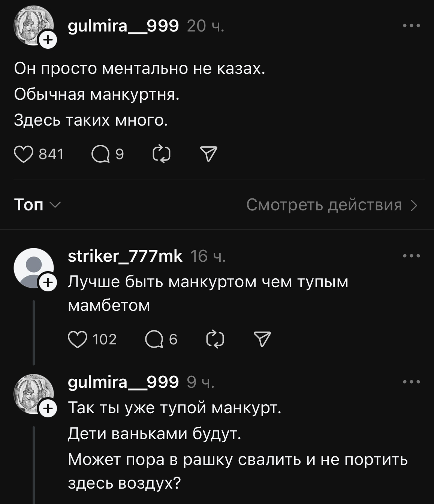
Task: Tap striker_777mk's default avatar picture
Action: tap(32, 267)
